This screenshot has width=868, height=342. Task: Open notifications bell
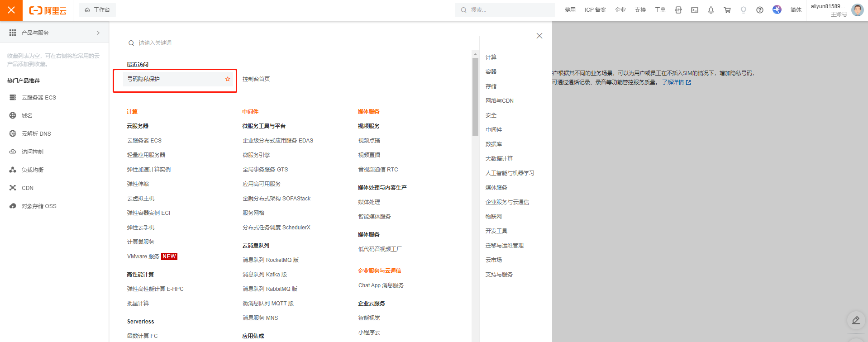tap(711, 10)
